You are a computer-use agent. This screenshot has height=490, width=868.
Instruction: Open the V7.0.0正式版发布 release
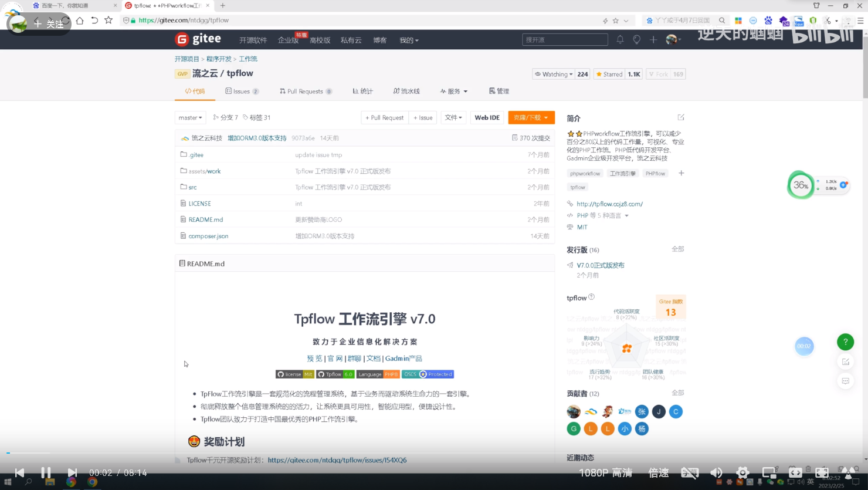pos(601,265)
